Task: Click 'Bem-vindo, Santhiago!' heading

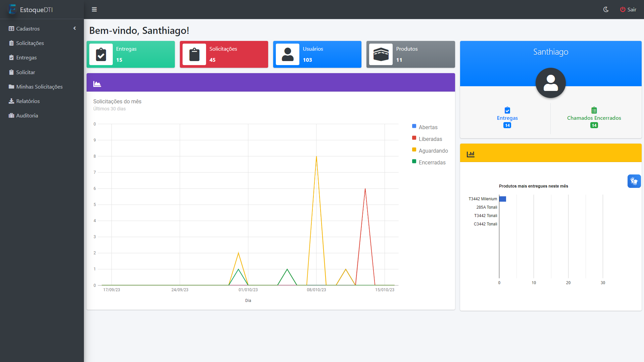Action: (139, 31)
